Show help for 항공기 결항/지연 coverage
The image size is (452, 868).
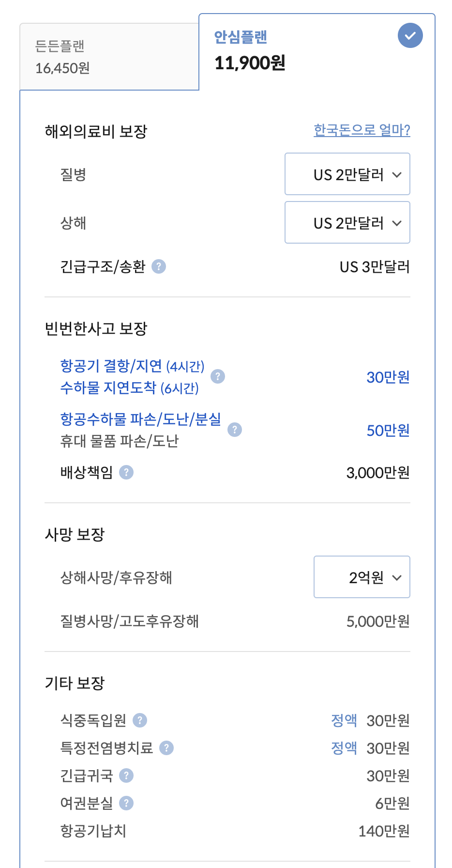coord(218,376)
